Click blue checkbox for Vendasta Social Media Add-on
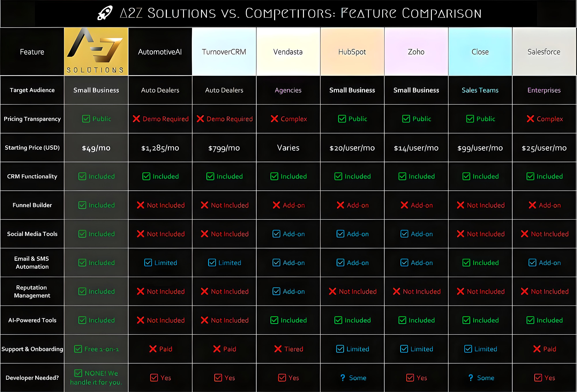 coord(276,234)
